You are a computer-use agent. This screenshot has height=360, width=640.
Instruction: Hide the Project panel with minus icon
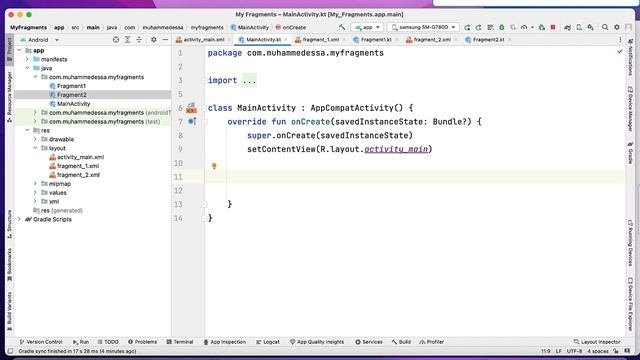165,40
